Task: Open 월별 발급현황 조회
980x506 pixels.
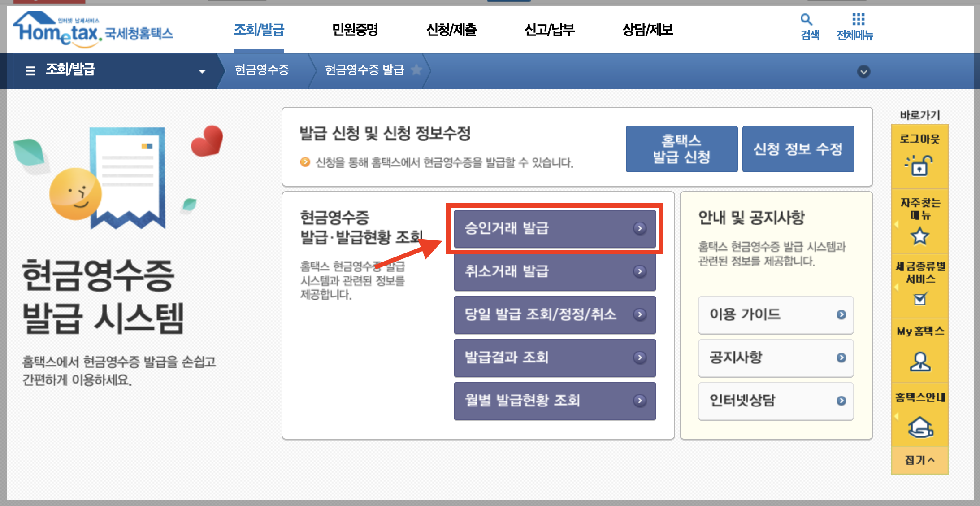Action: (x=555, y=401)
